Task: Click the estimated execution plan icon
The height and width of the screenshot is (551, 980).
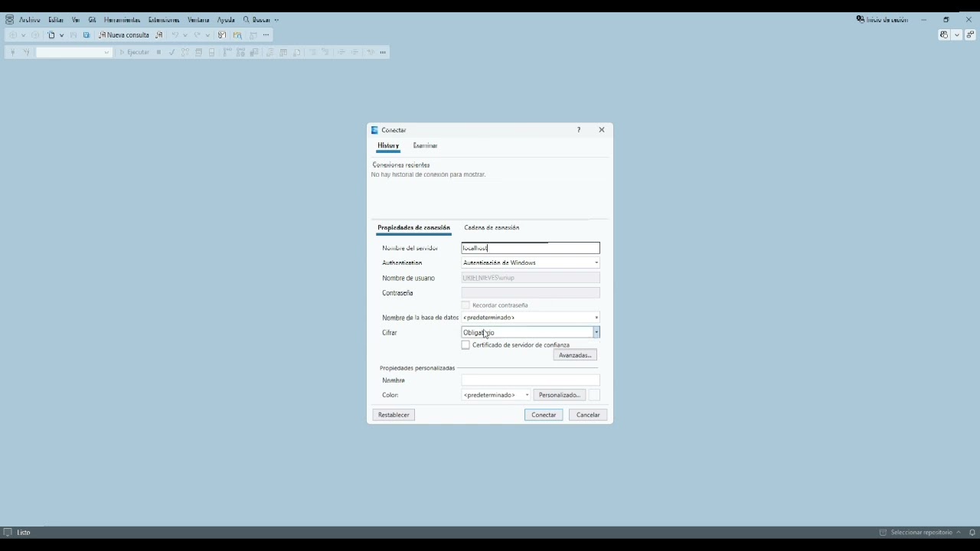Action: coord(185,52)
